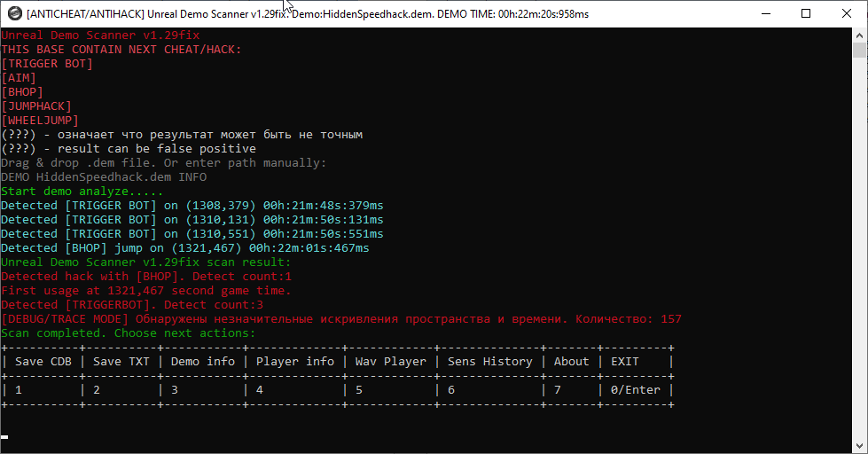Viewport: 868px width, 454px height.
Task: Click the BHOP jump detection line
Action: [185, 248]
